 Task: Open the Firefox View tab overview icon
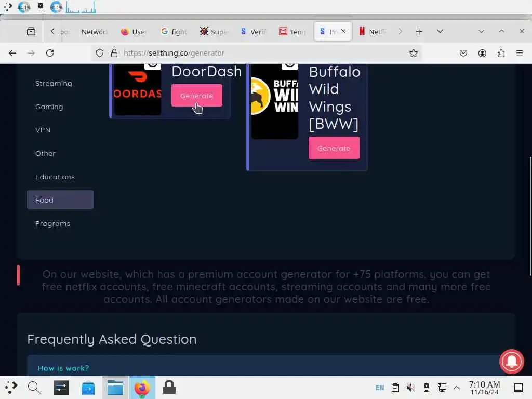tap(31, 32)
